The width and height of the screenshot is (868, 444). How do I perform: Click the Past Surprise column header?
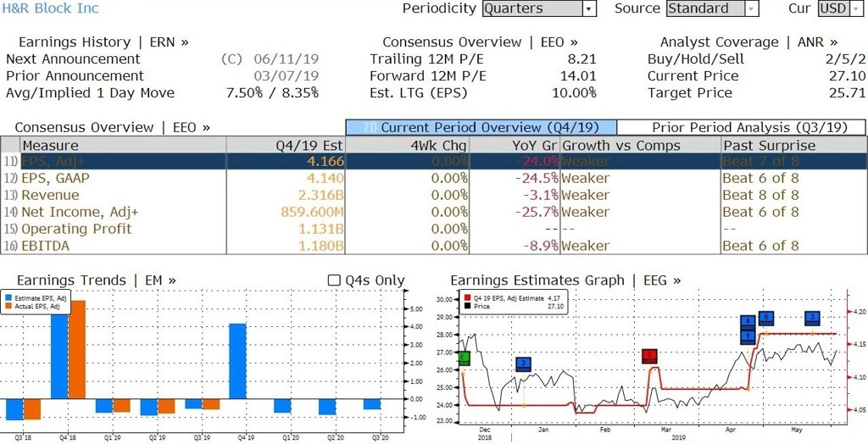click(x=793, y=146)
